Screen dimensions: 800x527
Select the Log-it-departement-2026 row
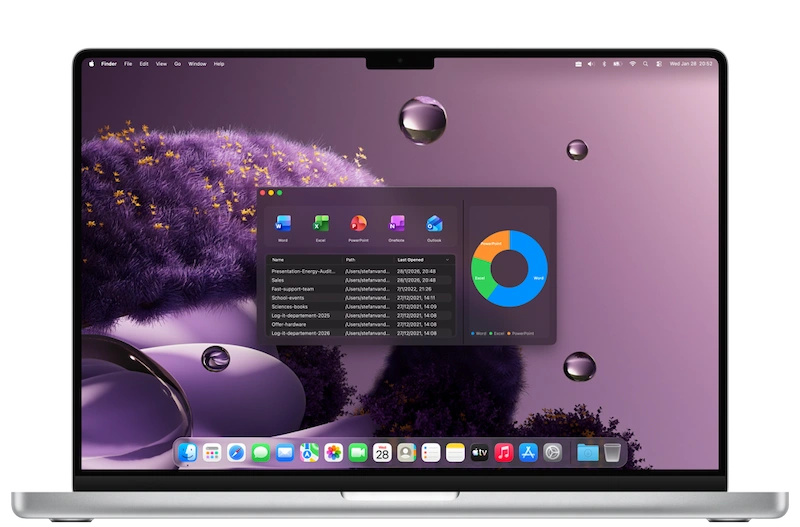pyautogui.click(x=360, y=333)
